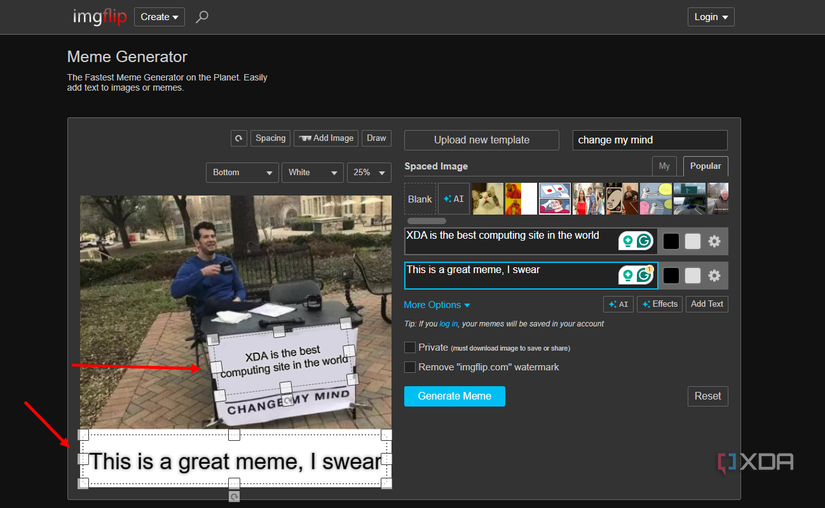Open settings gear for XDA text
This screenshot has width=825, height=508.
714,241
